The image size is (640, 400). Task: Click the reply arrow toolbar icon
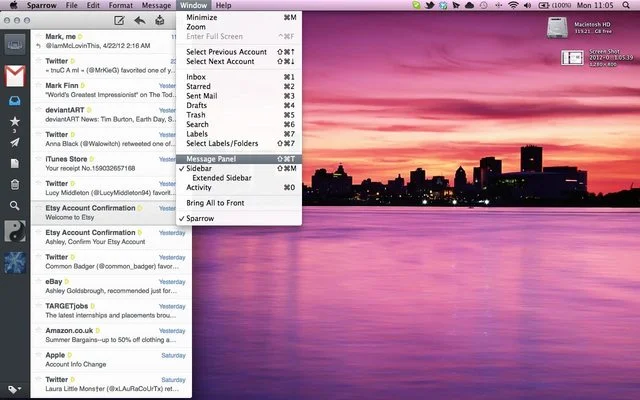[140, 20]
